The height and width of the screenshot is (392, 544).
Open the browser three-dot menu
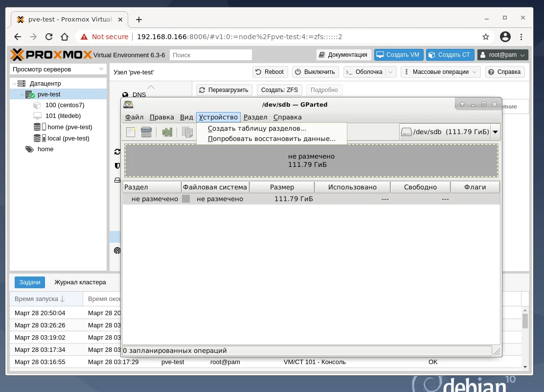click(521, 37)
